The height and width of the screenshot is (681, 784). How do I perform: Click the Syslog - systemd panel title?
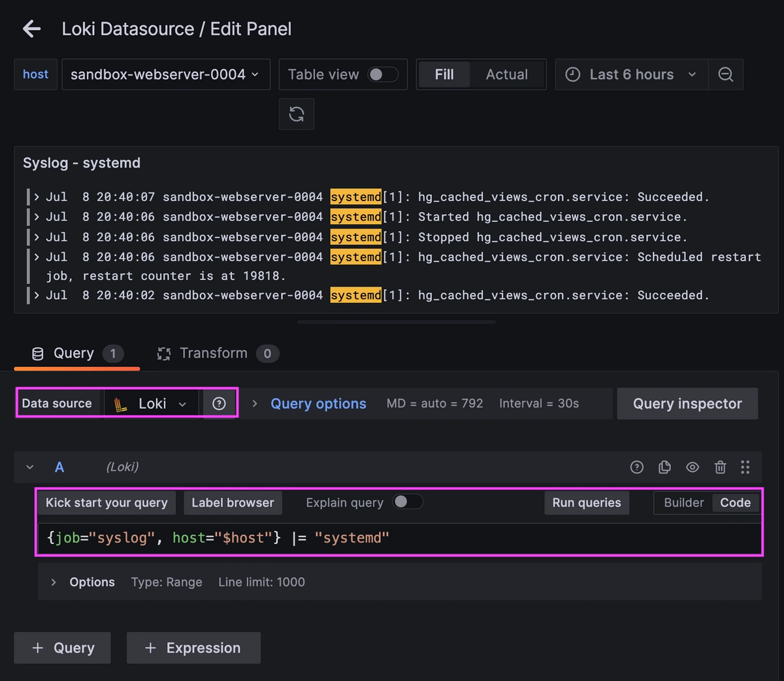coord(82,163)
